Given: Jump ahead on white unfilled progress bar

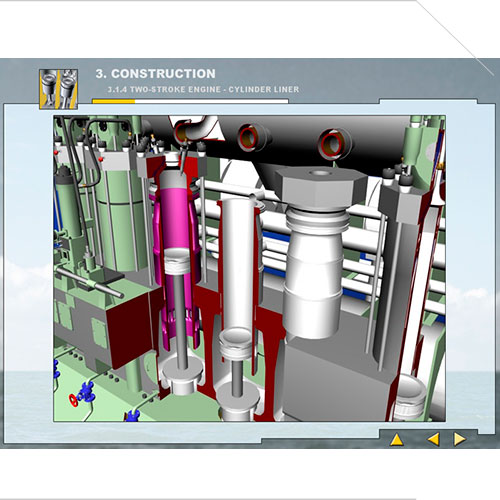Looking at the screenshot, I should click(x=211, y=101).
